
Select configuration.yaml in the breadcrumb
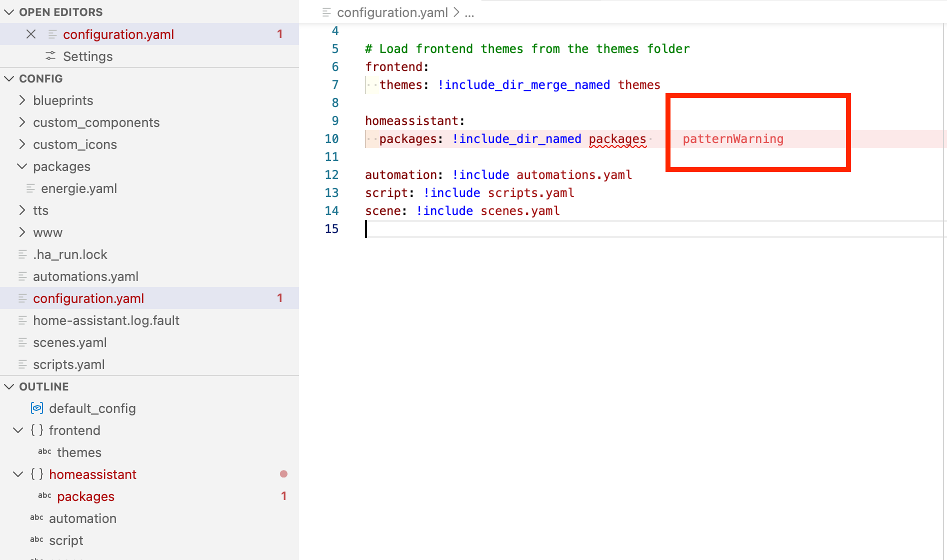(x=392, y=12)
